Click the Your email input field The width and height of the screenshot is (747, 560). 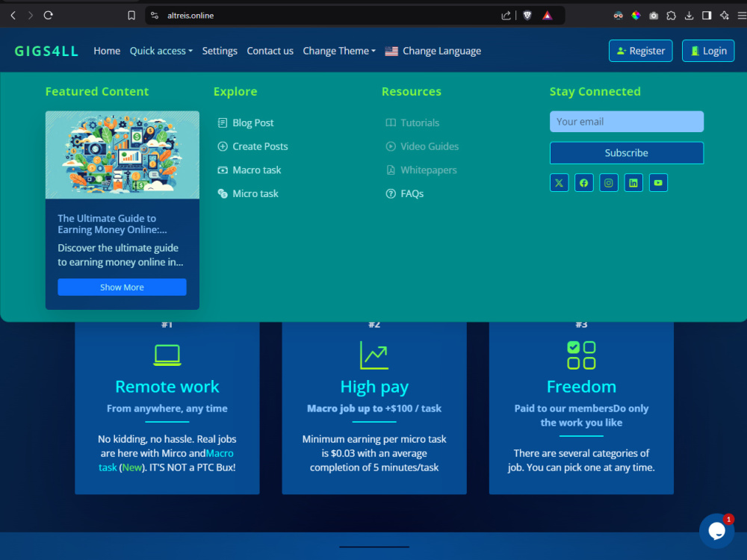coord(627,122)
